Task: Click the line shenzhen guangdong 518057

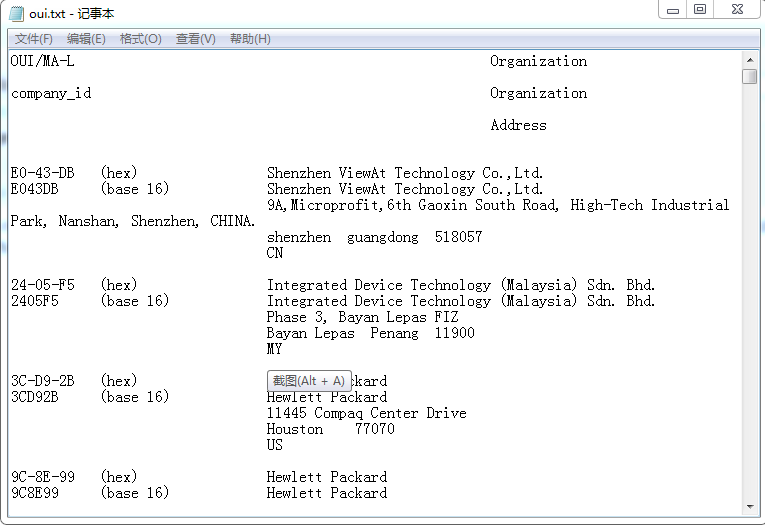Action: (374, 237)
